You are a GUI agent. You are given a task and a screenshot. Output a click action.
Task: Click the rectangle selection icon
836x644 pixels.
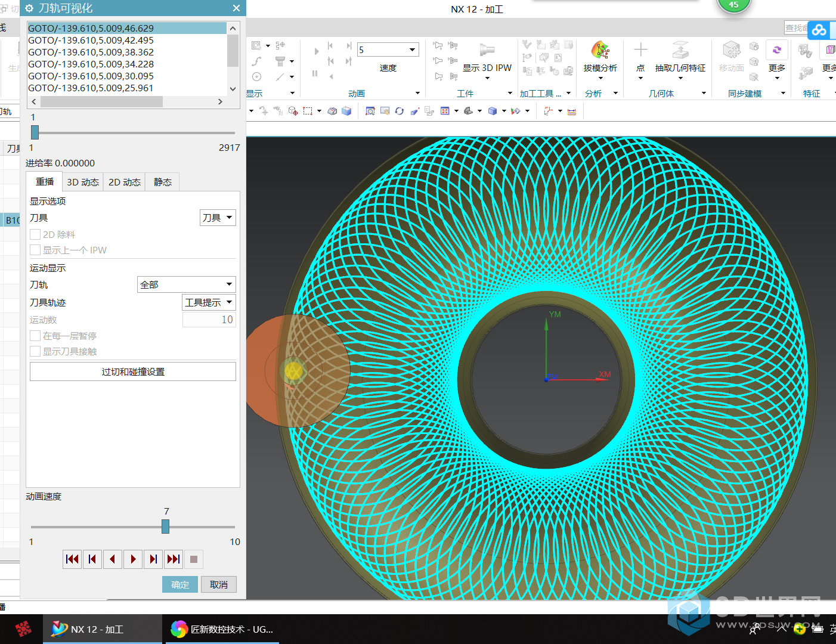(x=308, y=111)
